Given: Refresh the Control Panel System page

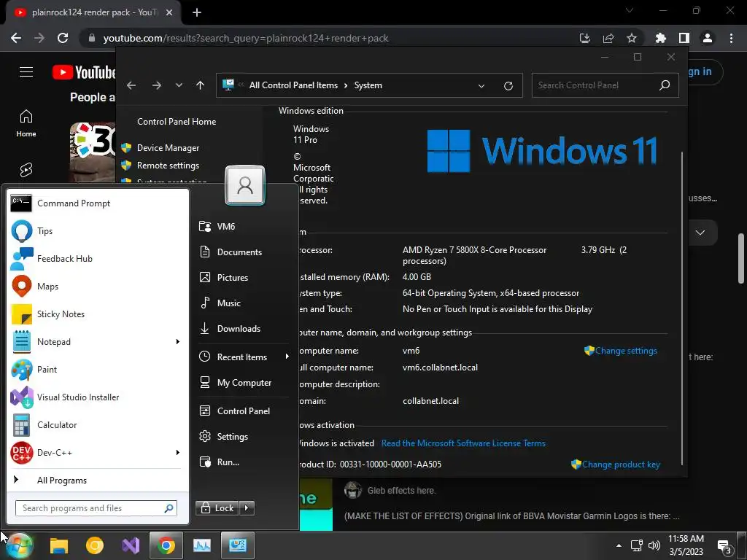Looking at the screenshot, I should [508, 86].
